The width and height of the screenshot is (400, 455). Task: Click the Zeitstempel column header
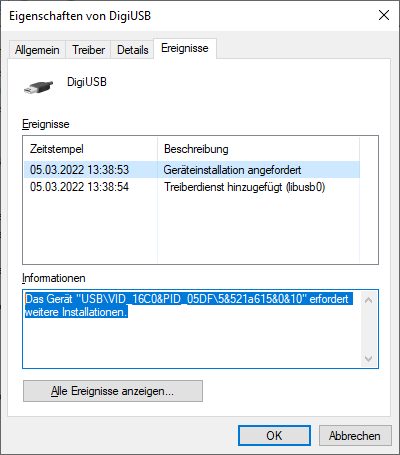90,149
